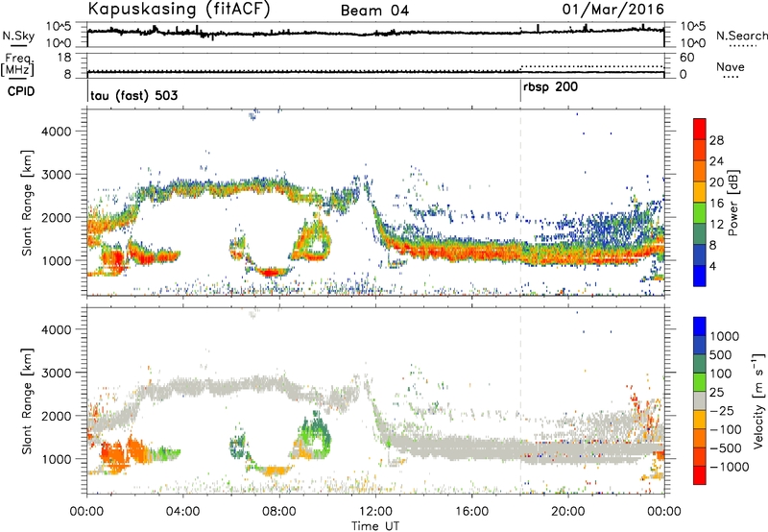Click the '2000' tick of the velocity panel

coord(57,416)
